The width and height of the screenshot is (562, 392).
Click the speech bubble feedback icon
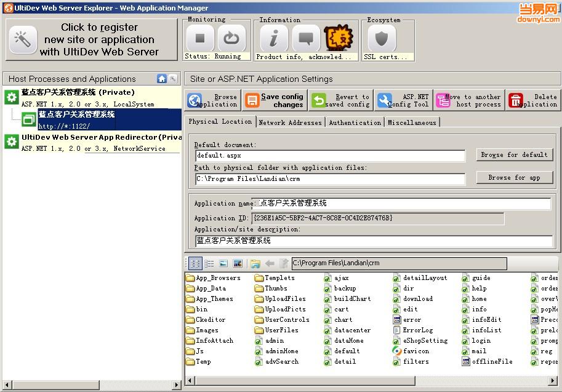[306, 39]
